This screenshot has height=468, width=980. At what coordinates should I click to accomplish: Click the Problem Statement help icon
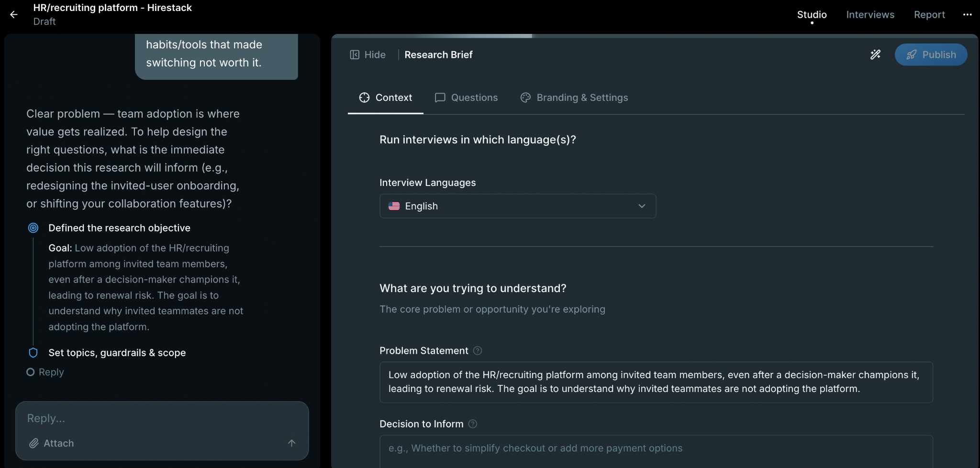point(478,351)
